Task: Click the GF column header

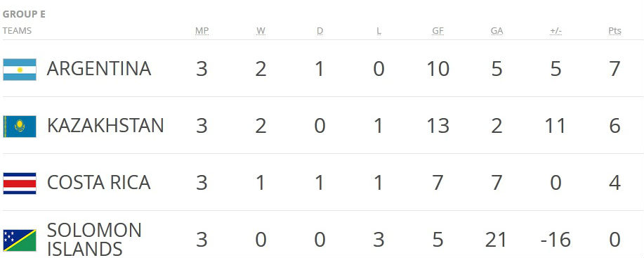Action: click(x=438, y=31)
